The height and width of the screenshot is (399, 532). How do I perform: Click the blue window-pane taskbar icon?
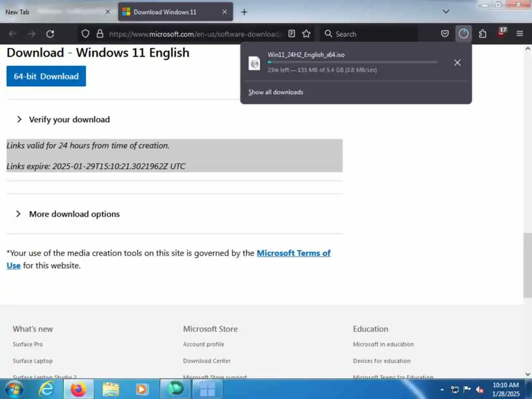point(207,389)
